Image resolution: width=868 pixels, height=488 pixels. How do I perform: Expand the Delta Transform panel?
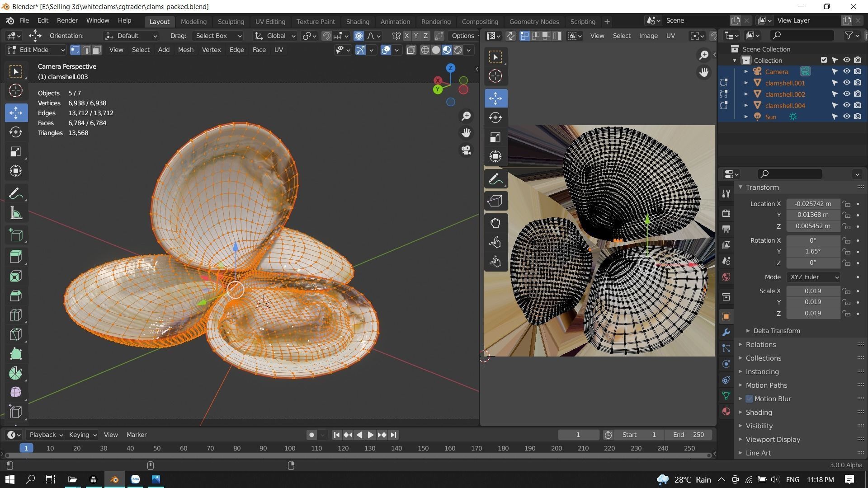click(776, 331)
